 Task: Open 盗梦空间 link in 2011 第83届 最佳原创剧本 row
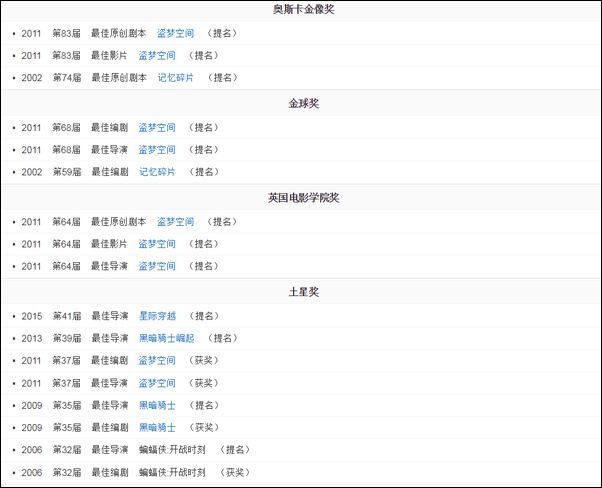click(175, 33)
